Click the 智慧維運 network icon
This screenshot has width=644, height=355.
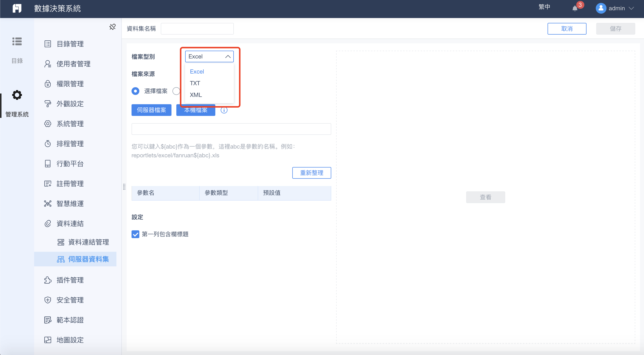(x=47, y=204)
